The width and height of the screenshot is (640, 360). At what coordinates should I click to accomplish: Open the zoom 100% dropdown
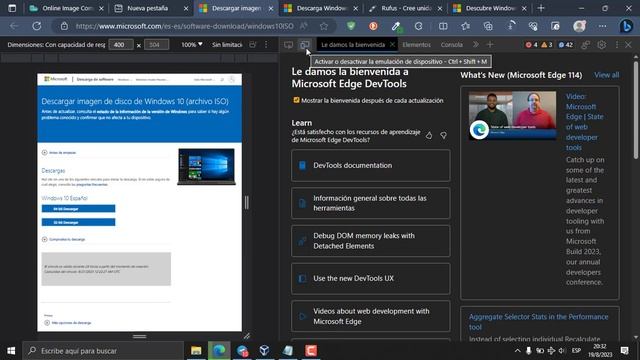(192, 44)
